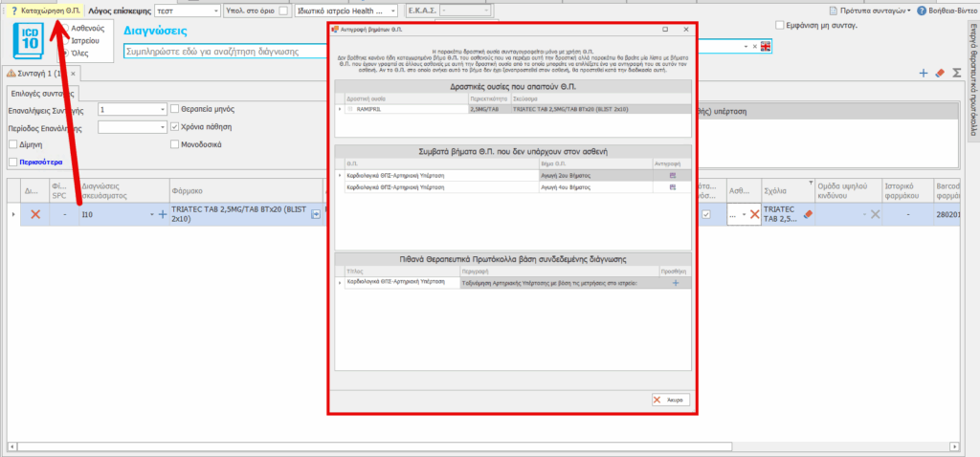This screenshot has height=457, width=980.
Task: Delete the TRIATEC row with red X
Action: tap(35, 214)
